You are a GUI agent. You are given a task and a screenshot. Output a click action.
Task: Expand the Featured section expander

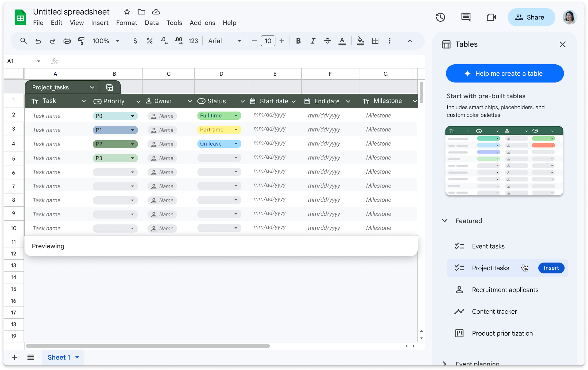tap(445, 220)
